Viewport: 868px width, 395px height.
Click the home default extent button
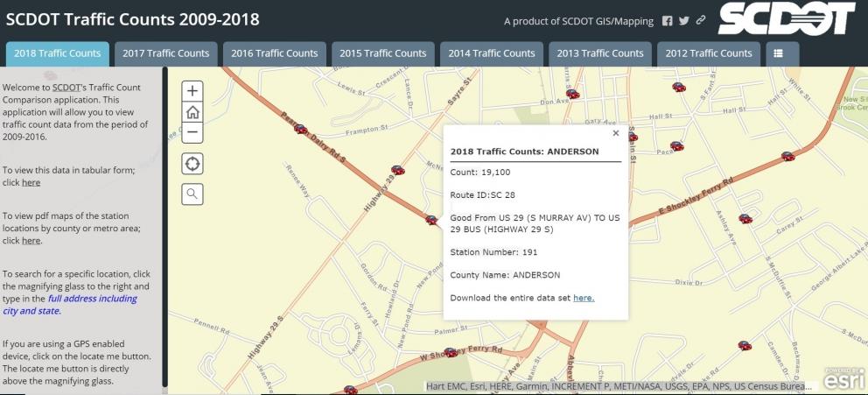(x=192, y=112)
